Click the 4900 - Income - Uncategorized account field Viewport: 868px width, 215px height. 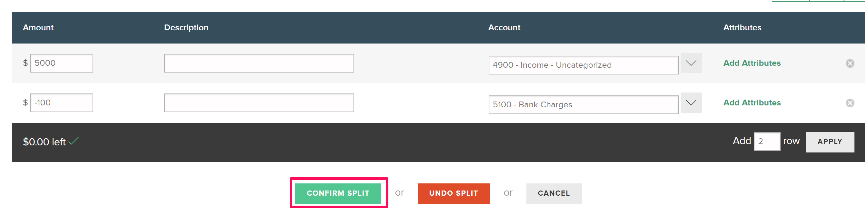click(583, 65)
